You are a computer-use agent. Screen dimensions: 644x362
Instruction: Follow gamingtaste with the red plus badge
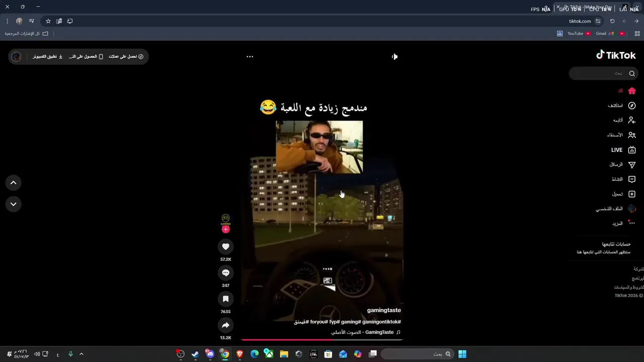coord(225,229)
